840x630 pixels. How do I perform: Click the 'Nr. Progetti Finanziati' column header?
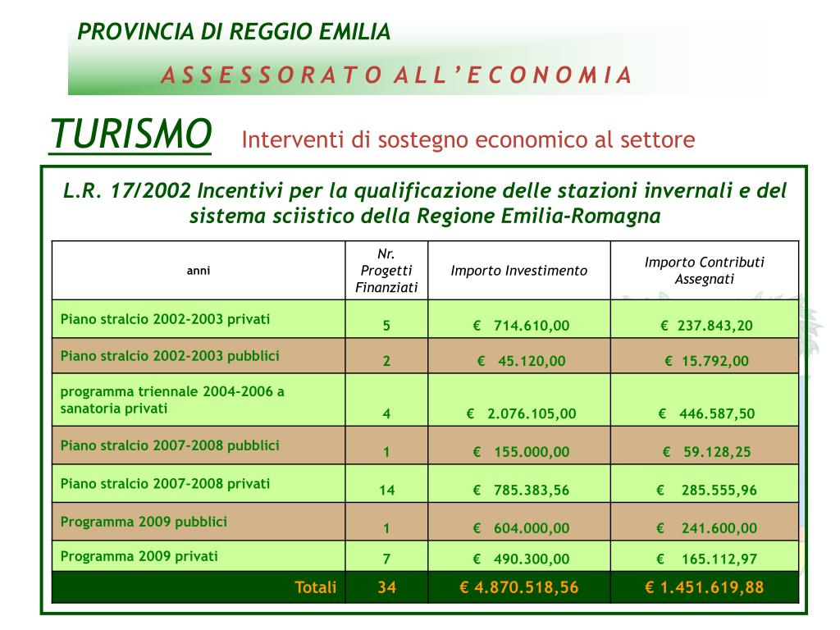386,271
